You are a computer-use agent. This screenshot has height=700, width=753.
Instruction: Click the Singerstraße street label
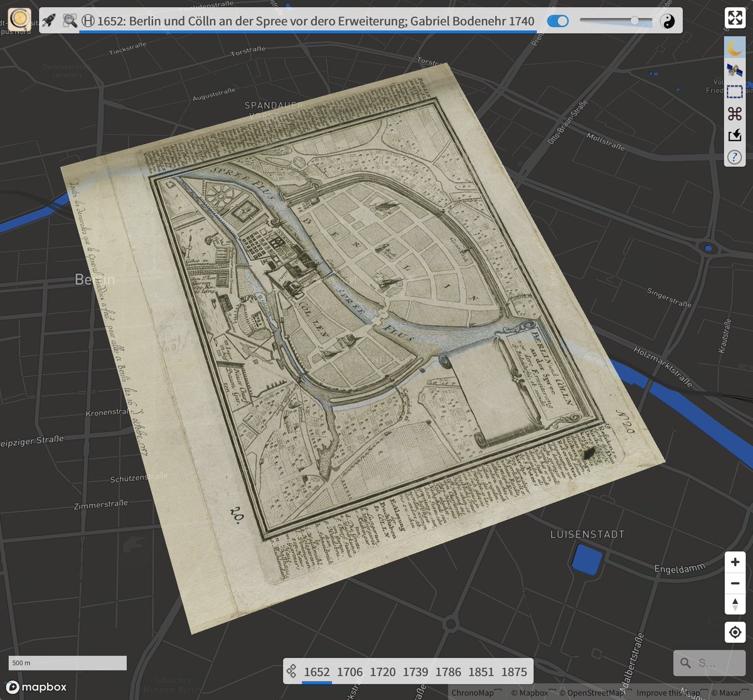(x=669, y=298)
